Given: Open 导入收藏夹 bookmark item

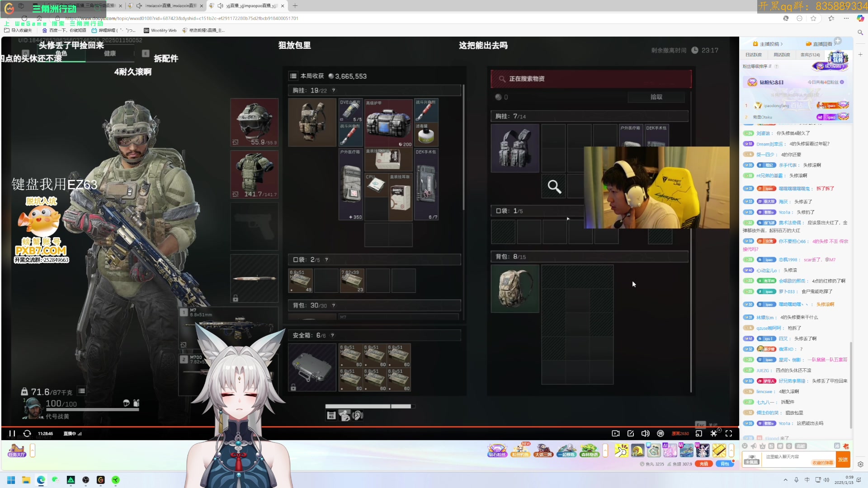Looking at the screenshot, I should pos(18,30).
